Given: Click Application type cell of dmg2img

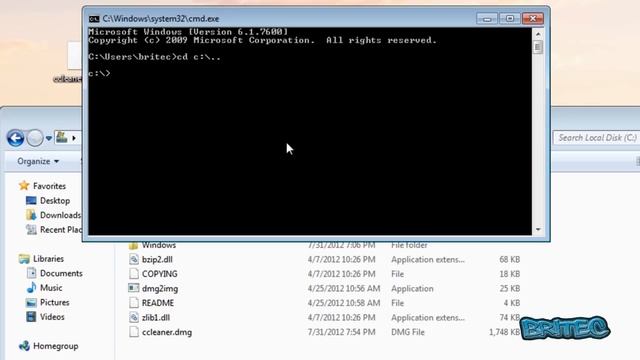Looking at the screenshot, I should pos(412,289).
